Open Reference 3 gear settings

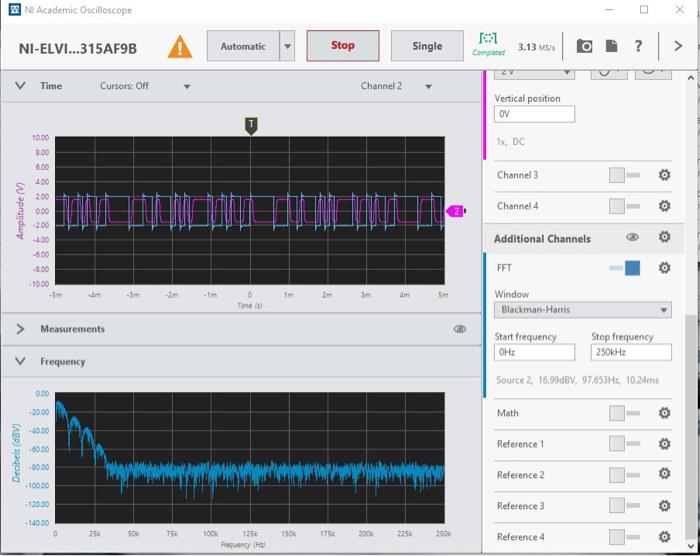point(664,506)
